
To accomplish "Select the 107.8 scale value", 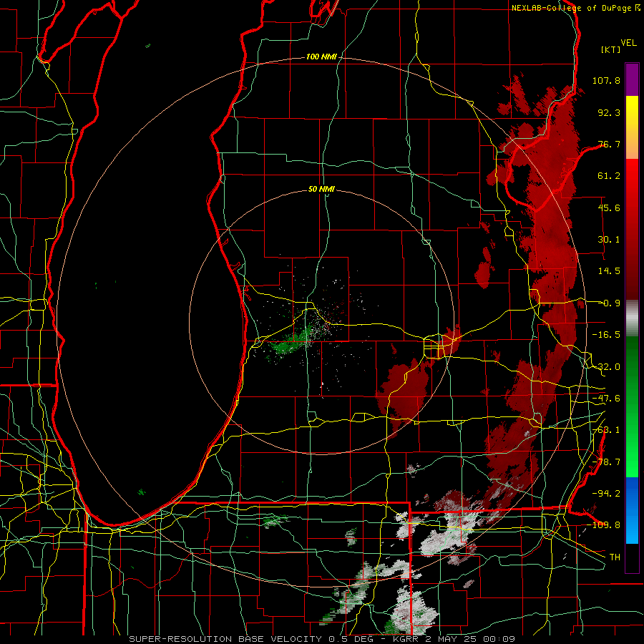I will tap(606, 80).
